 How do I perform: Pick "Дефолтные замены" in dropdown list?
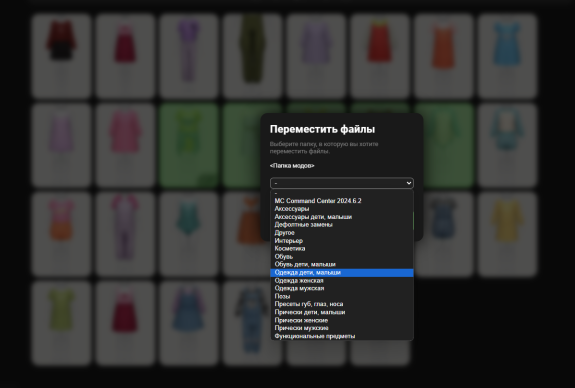(x=342, y=224)
